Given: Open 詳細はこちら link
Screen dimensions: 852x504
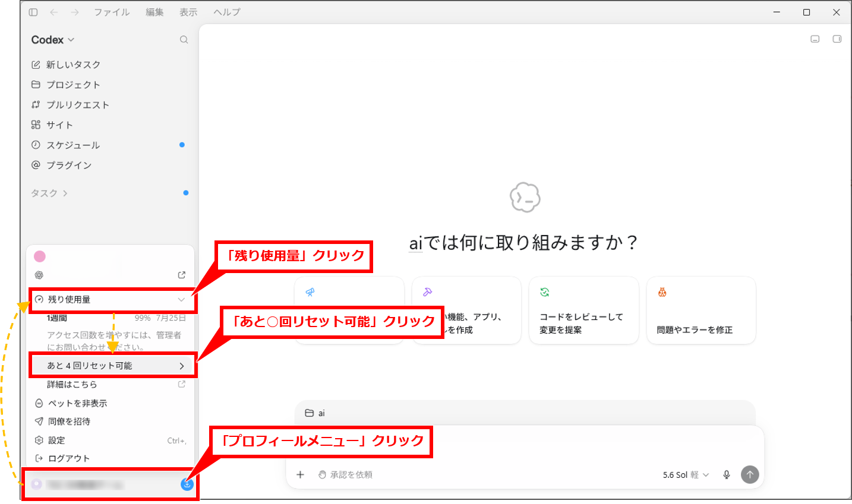Looking at the screenshot, I should click(111, 385).
